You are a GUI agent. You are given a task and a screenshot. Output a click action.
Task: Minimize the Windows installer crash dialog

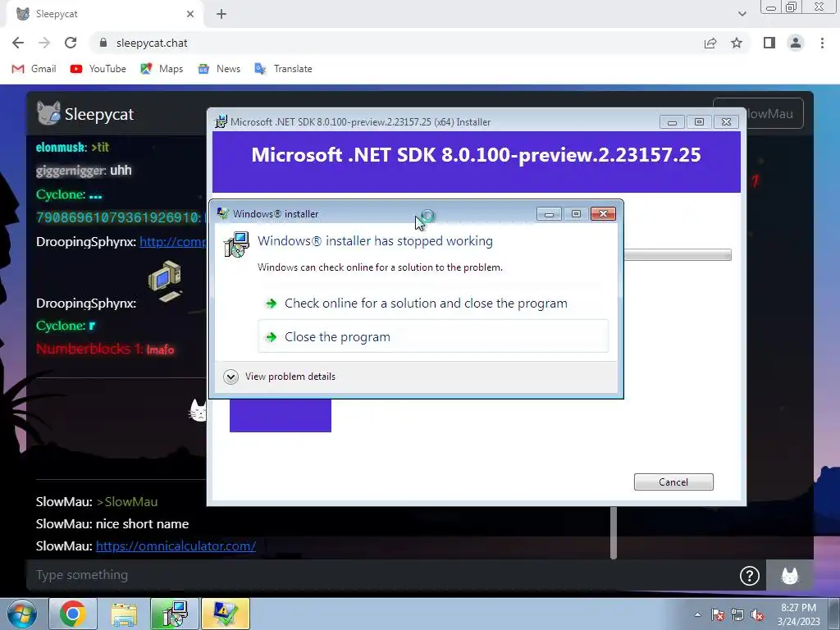(549, 214)
